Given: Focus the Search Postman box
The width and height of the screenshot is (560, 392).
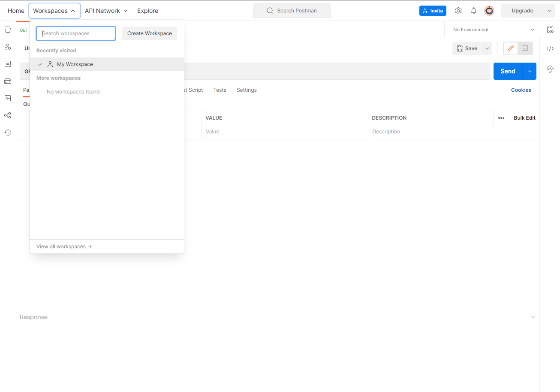Looking at the screenshot, I should click(x=292, y=11).
